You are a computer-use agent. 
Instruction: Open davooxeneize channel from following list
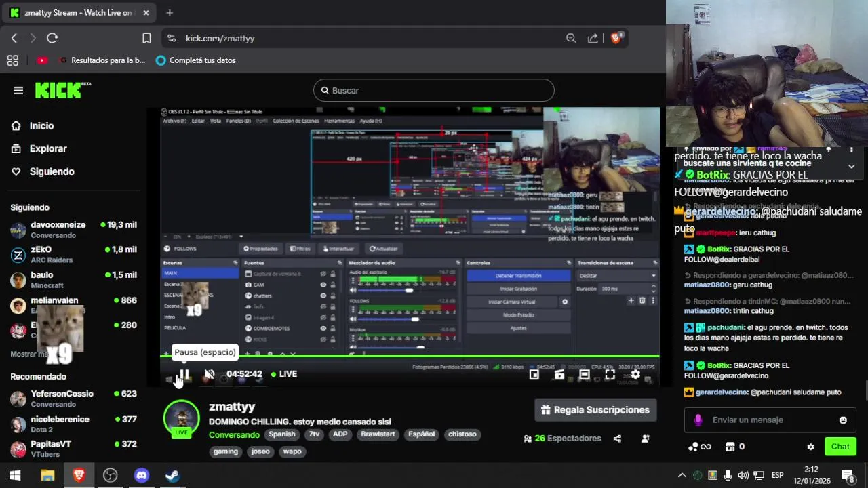click(x=73, y=230)
